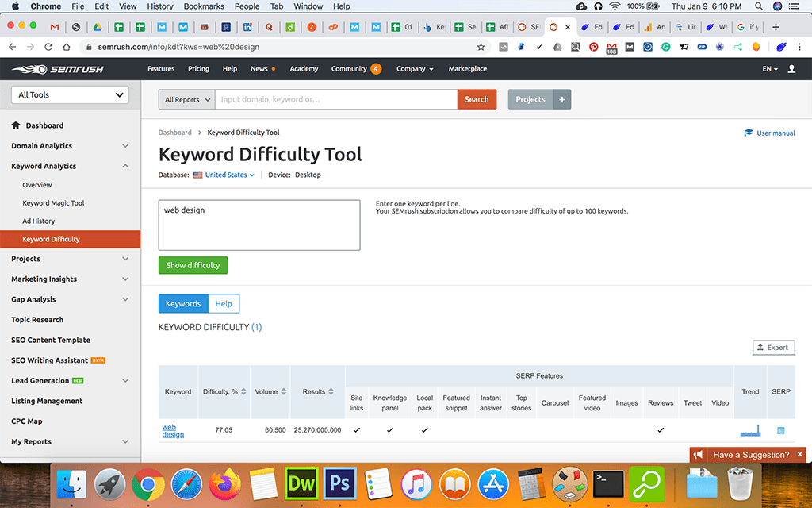Click the domain or keyword search field
Screen dimensions: 812x508
coord(336,99)
